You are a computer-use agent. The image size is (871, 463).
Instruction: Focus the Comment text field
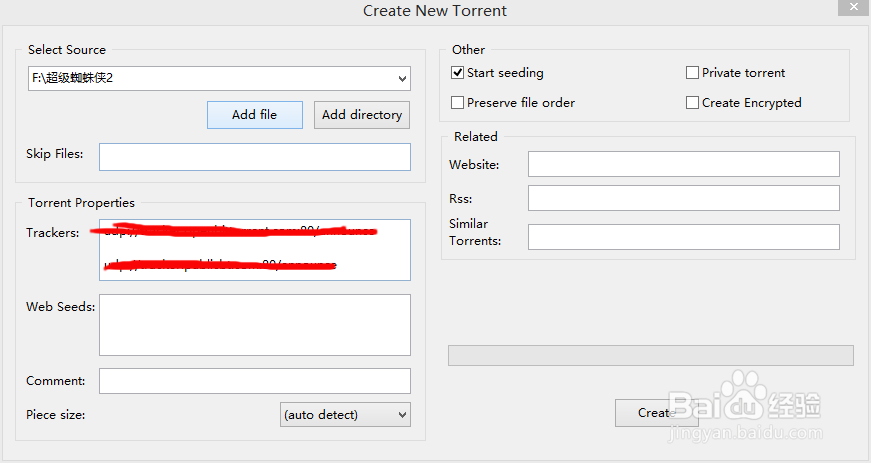(x=254, y=381)
